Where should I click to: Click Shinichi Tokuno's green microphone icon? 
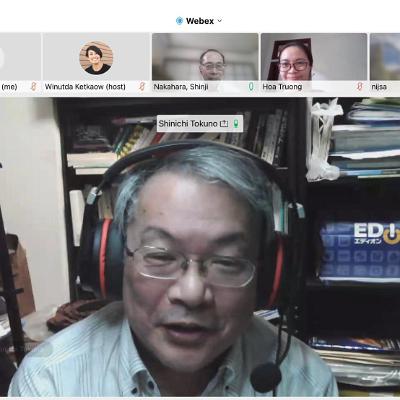click(x=236, y=124)
